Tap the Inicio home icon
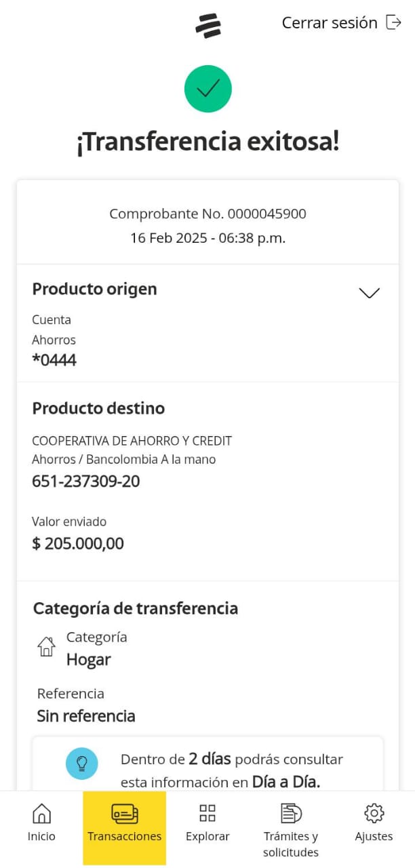This screenshot has height=868, width=415. pos(41,813)
